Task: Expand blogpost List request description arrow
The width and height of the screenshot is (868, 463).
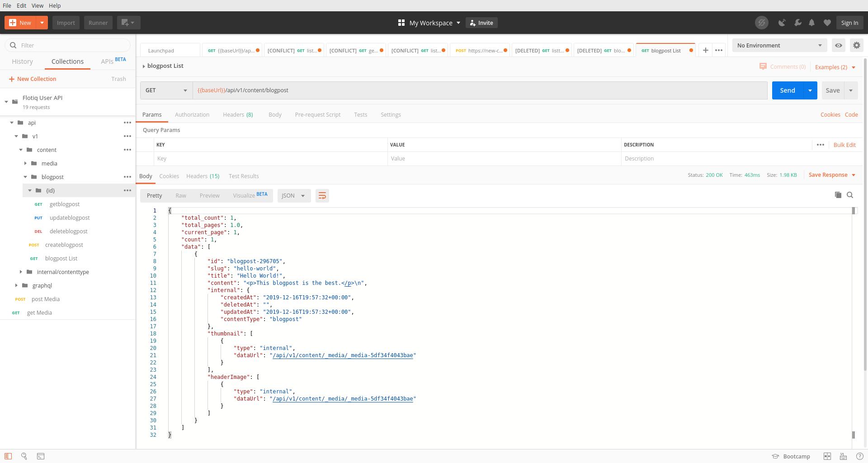Action: tap(144, 66)
